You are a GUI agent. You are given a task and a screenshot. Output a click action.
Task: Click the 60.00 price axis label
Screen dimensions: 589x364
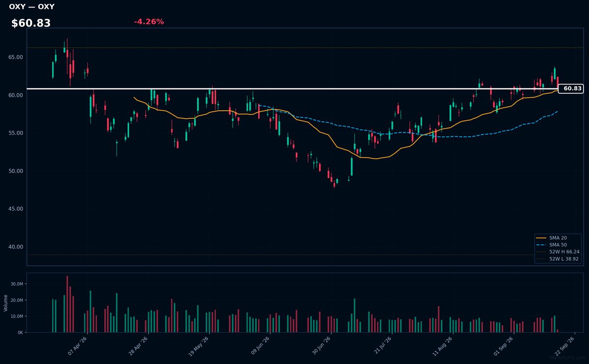16,95
